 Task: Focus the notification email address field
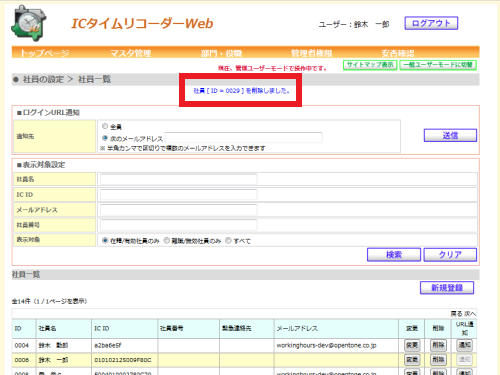[244, 138]
